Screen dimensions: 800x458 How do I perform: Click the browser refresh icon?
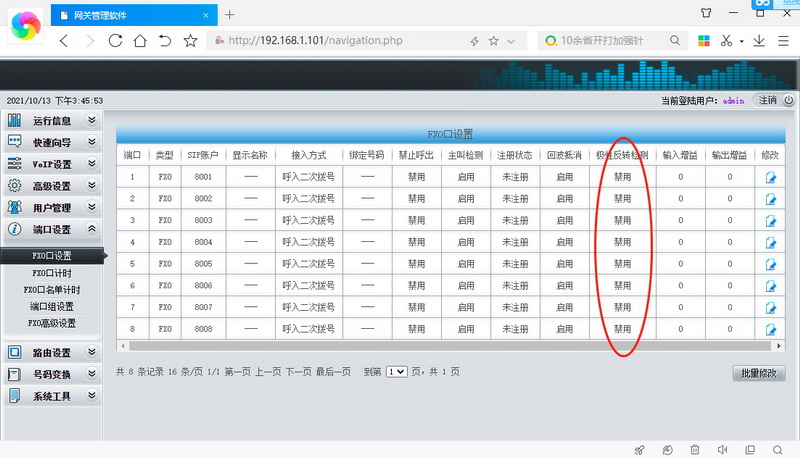coord(115,41)
